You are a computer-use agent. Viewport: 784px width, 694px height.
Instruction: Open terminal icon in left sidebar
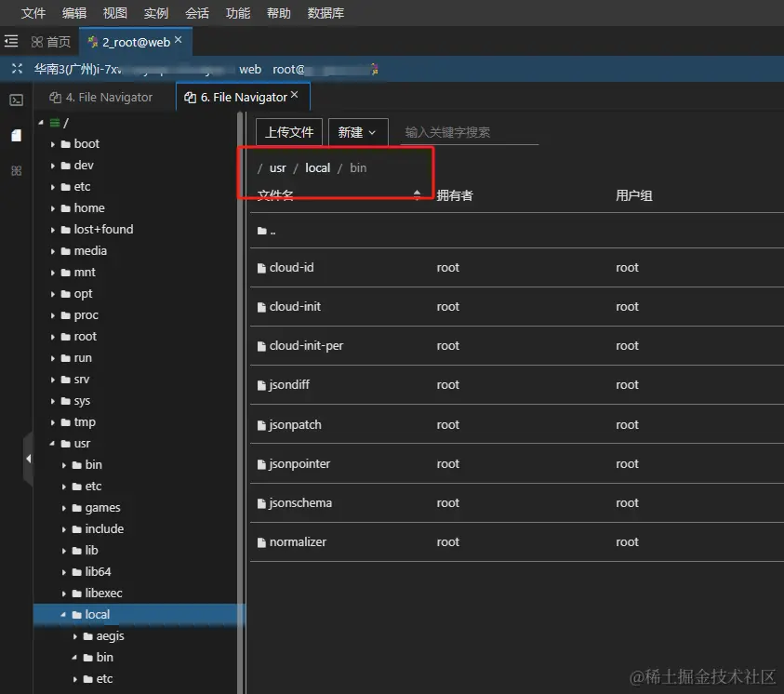17,100
